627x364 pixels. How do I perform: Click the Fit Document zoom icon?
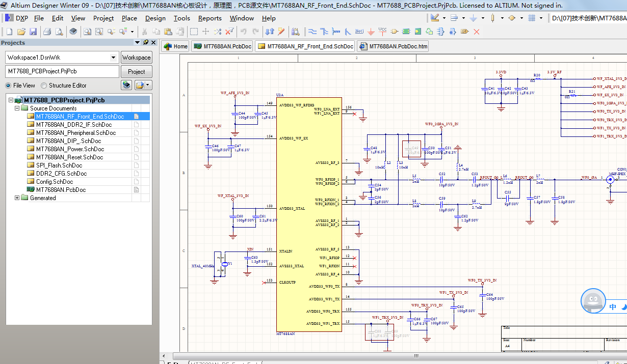tap(87, 32)
